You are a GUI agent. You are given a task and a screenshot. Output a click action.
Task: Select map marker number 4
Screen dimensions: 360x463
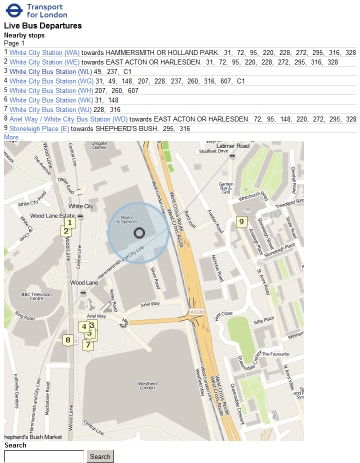pyautogui.click(x=84, y=327)
